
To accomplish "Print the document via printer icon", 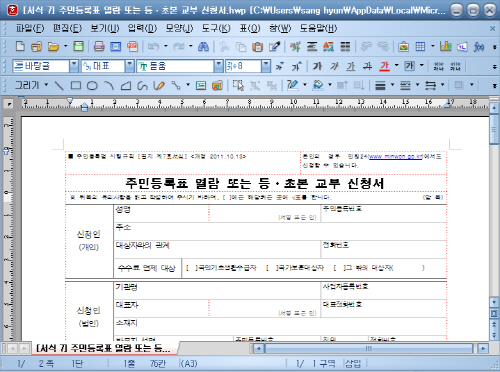I will tap(99, 46).
